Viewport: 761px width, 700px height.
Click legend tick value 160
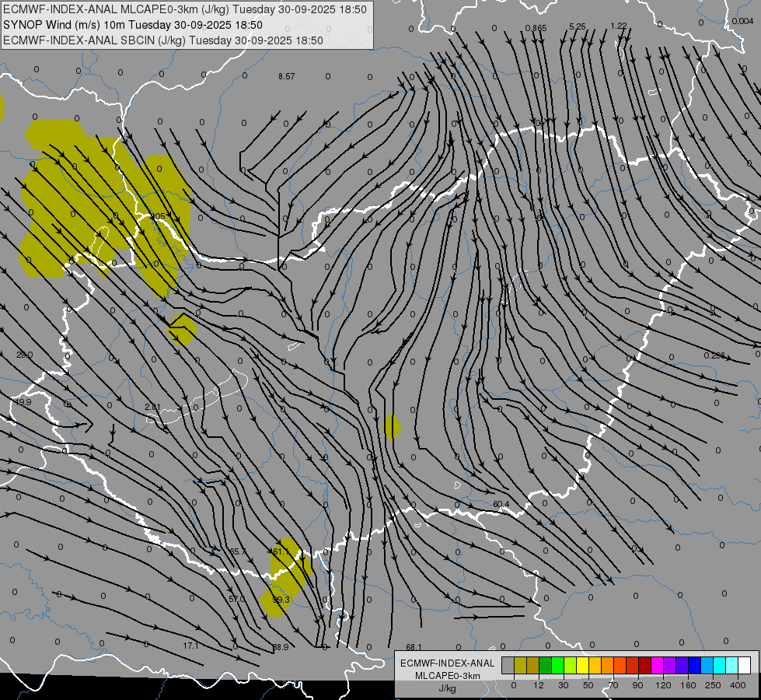(688, 685)
